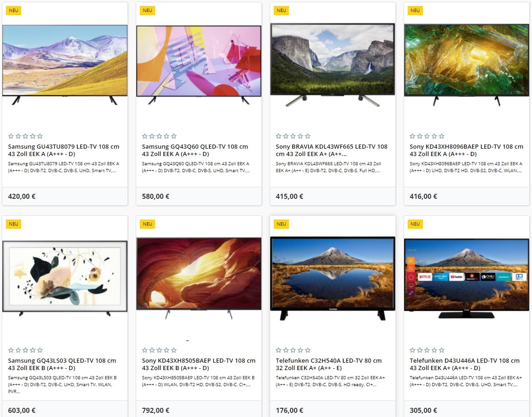Open Samsung GQ43LS03 Frame TV image
532x417 pixels.
click(x=65, y=278)
